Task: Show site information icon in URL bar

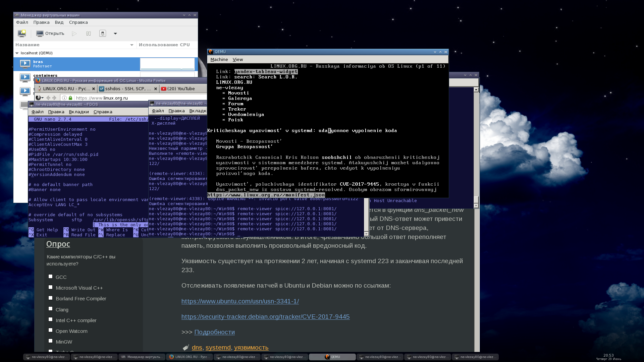Action: pos(64,98)
